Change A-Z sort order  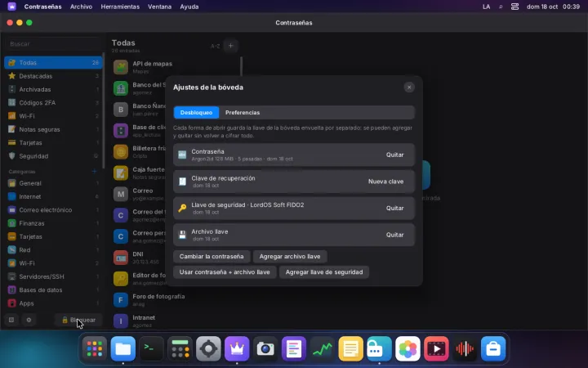215,46
